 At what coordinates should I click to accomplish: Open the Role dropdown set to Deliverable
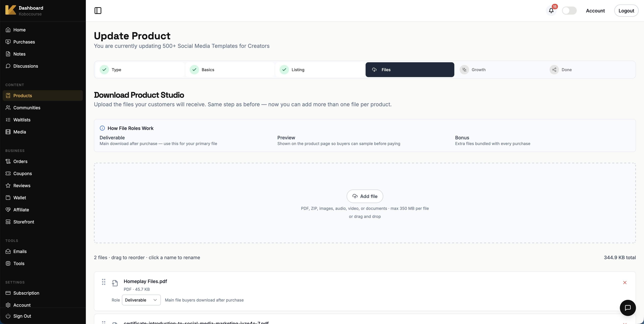coord(141,300)
